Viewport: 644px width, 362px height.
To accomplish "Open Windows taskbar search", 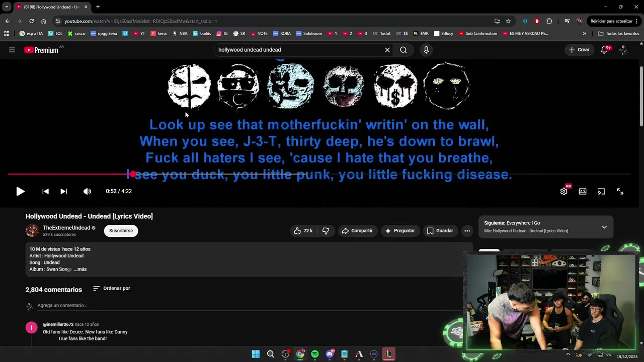I will tap(271, 354).
